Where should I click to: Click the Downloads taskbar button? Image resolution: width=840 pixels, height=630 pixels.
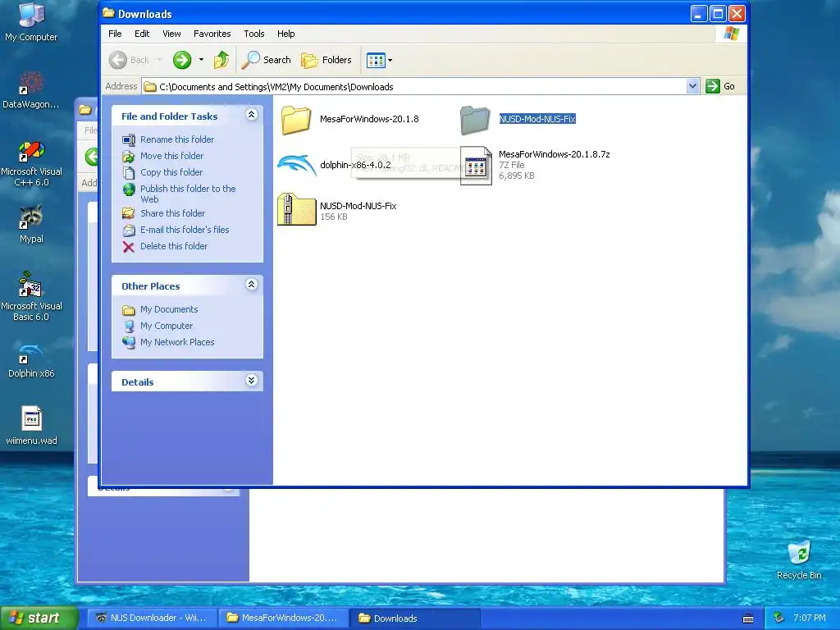click(413, 618)
